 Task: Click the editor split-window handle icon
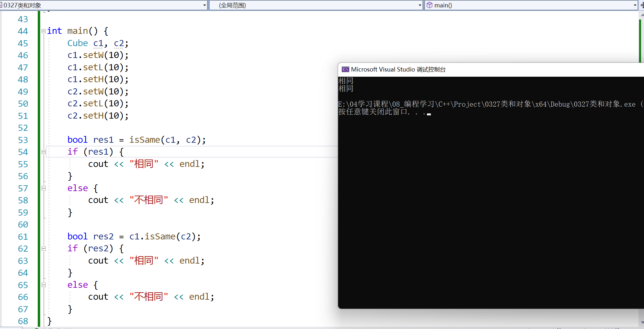coord(642,5)
